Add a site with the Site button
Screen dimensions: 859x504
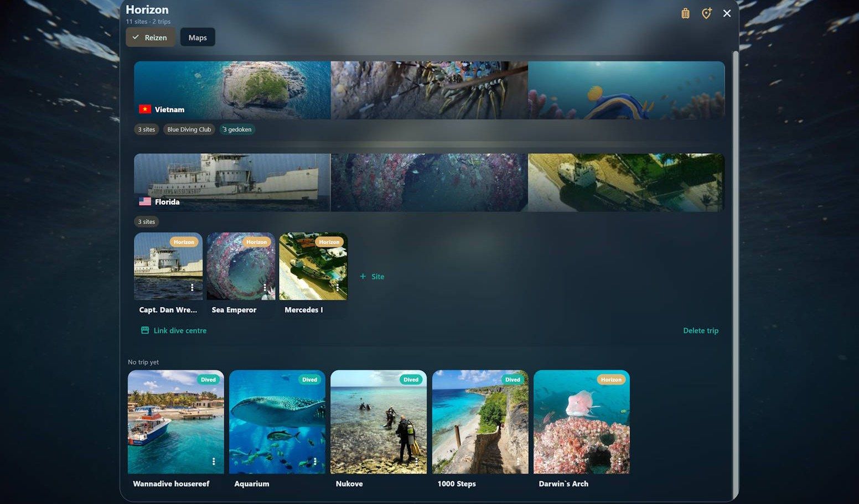coord(372,277)
